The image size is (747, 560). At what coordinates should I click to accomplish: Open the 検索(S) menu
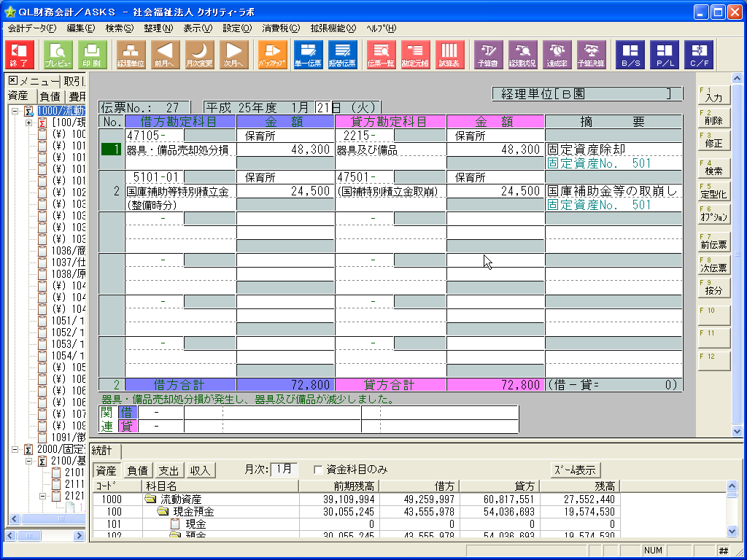click(119, 28)
